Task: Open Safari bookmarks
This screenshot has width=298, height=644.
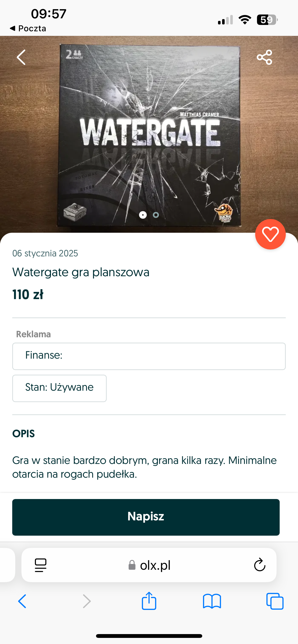Action: tap(212, 601)
